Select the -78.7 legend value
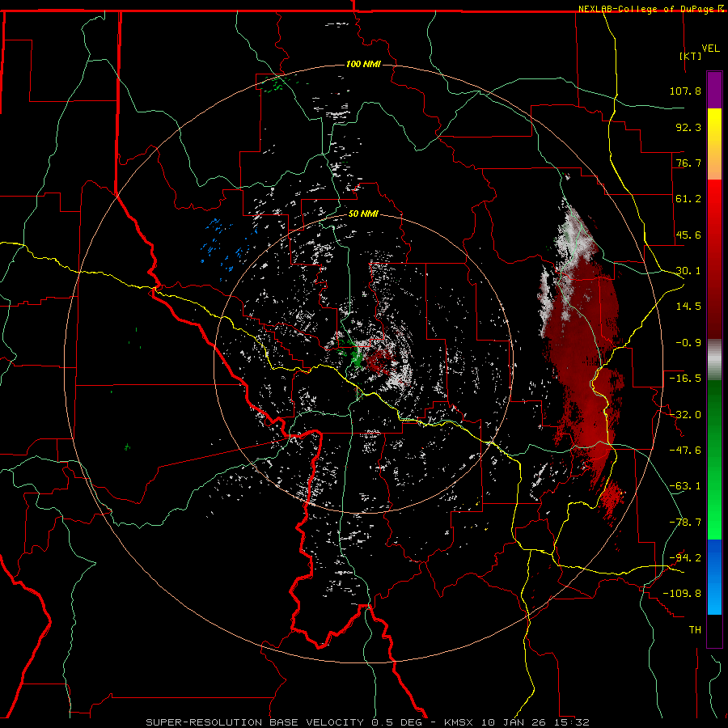The width and height of the screenshot is (728, 728). (685, 523)
